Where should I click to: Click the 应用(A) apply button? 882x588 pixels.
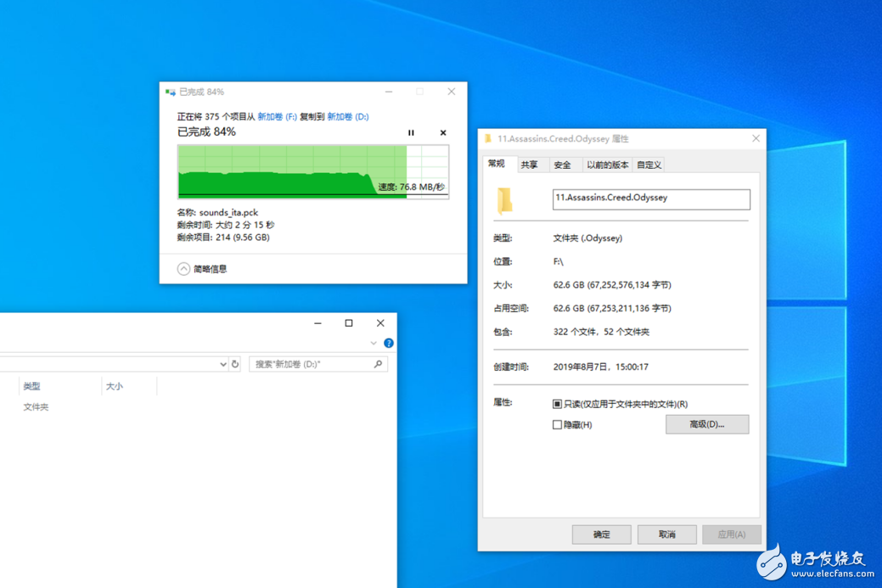pos(732,534)
